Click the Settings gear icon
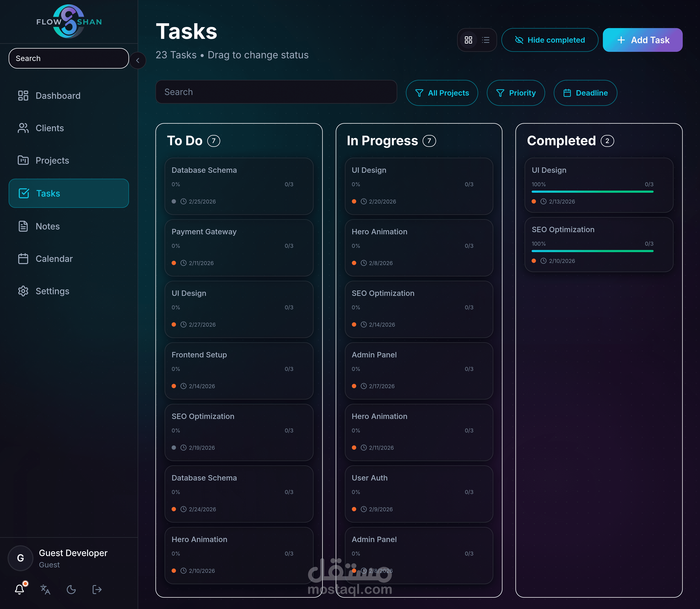The image size is (700, 609). click(23, 291)
